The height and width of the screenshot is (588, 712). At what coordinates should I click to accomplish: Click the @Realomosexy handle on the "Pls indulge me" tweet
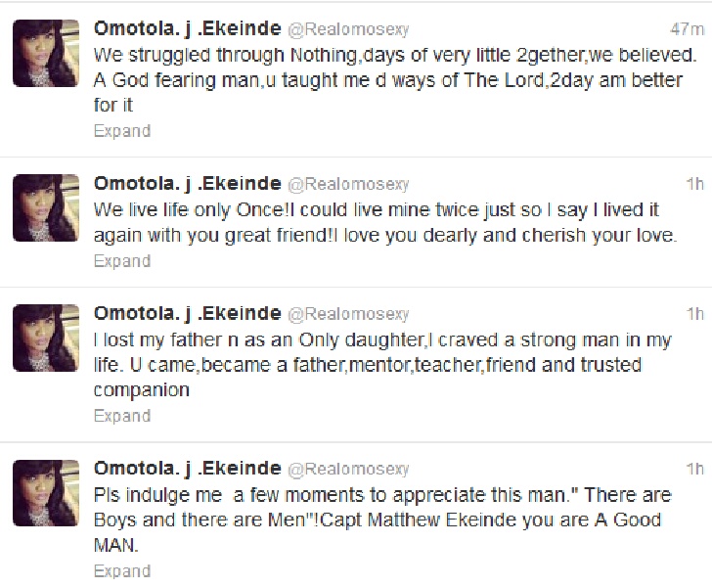pos(346,470)
